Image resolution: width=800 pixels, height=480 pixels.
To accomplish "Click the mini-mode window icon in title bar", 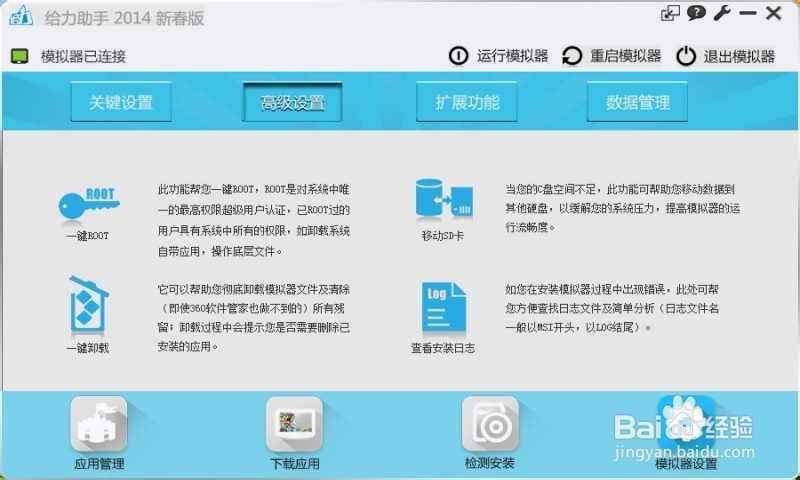I will point(670,13).
